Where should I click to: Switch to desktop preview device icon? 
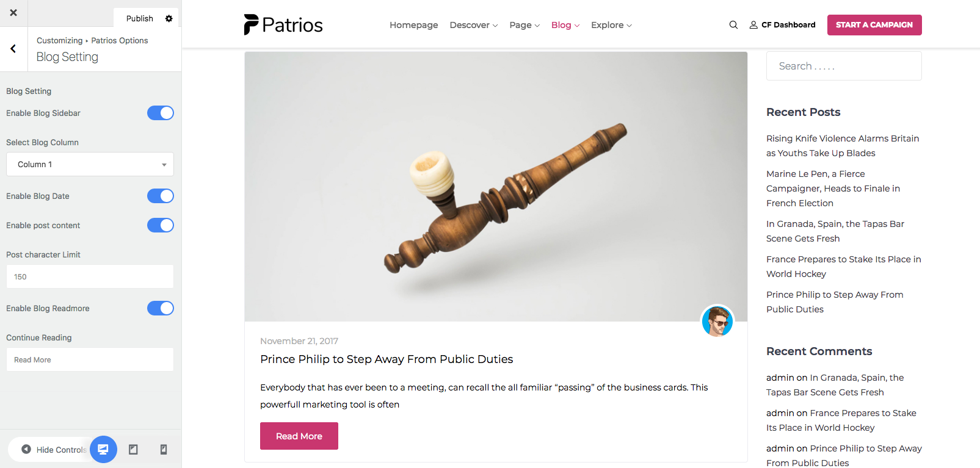coord(103,450)
